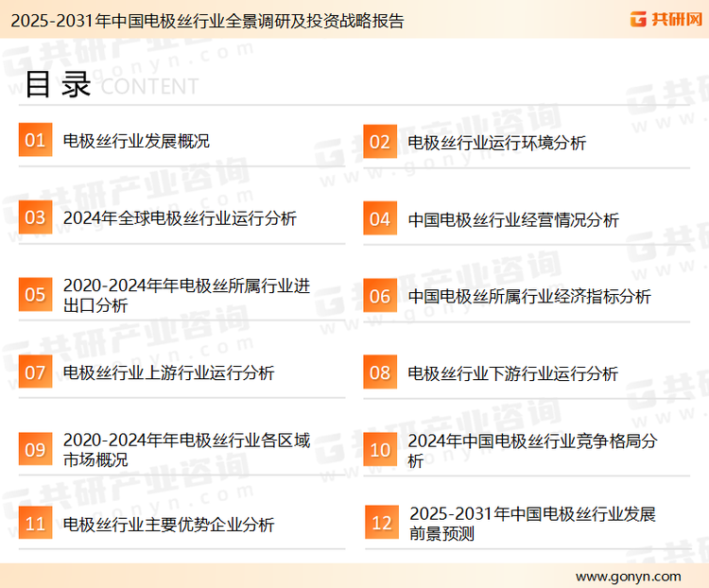Click the orange 03 number badge
Image resolution: width=709 pixels, height=588 pixels.
(35, 217)
